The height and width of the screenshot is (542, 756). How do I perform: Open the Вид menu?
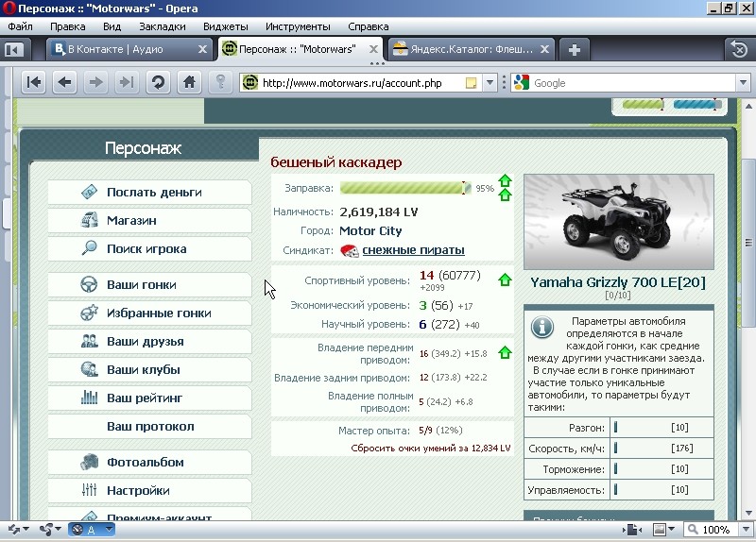[x=112, y=26]
